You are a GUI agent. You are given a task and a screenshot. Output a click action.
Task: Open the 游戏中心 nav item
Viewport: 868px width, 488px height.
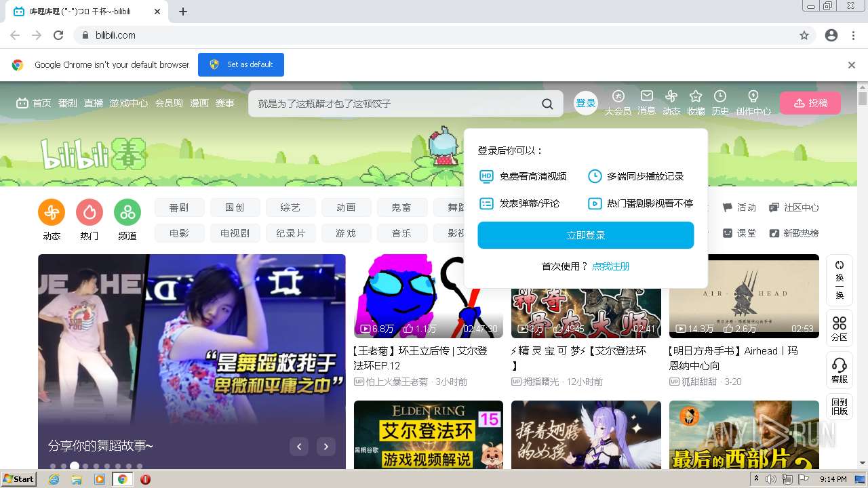pyautogui.click(x=129, y=103)
